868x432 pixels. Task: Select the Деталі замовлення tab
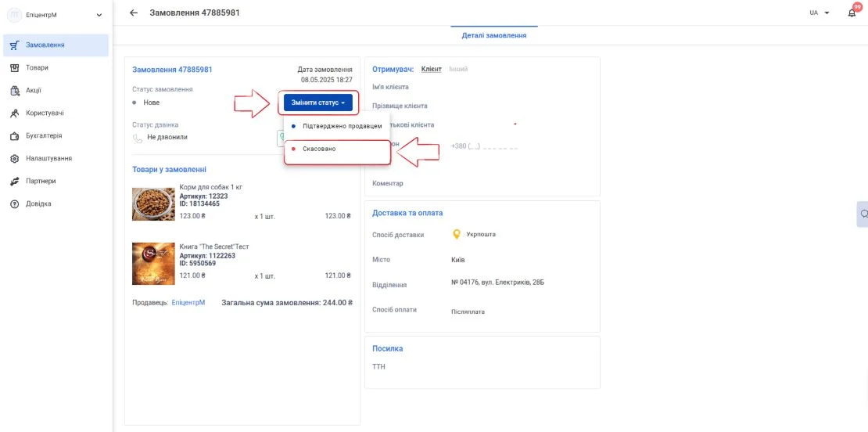(x=493, y=35)
